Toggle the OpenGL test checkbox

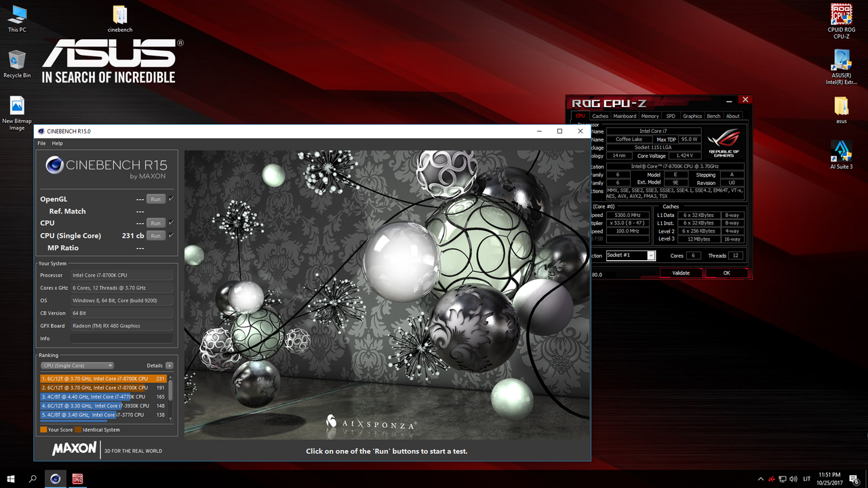click(171, 199)
